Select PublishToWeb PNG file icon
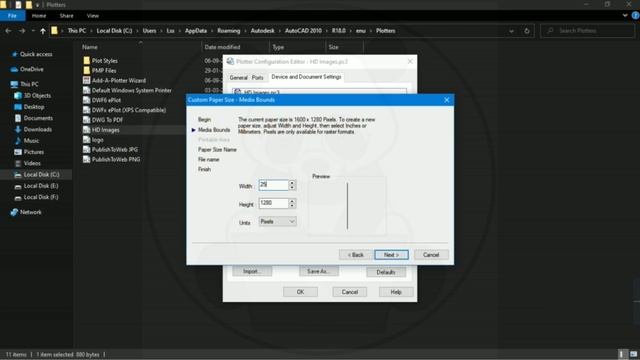The height and width of the screenshot is (360, 640). (87, 159)
